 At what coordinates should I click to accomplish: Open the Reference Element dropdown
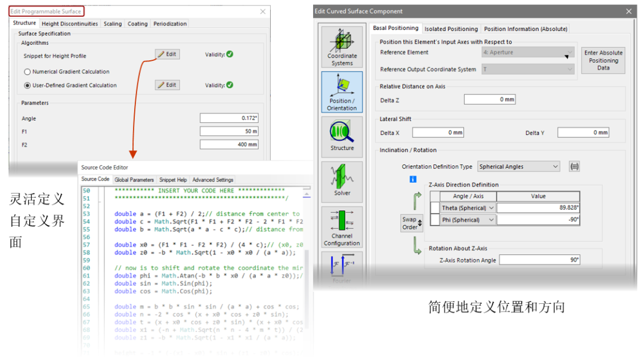(528, 52)
